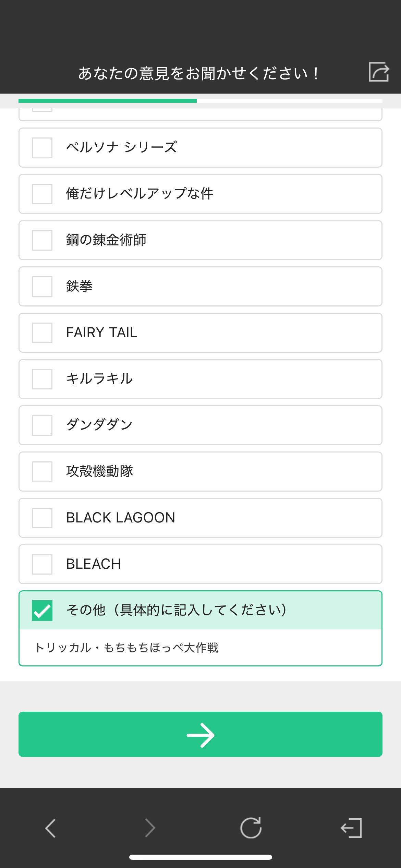The image size is (401, 868).
Task: Tap the exit icon in the bottom bar
Action: 351,828
